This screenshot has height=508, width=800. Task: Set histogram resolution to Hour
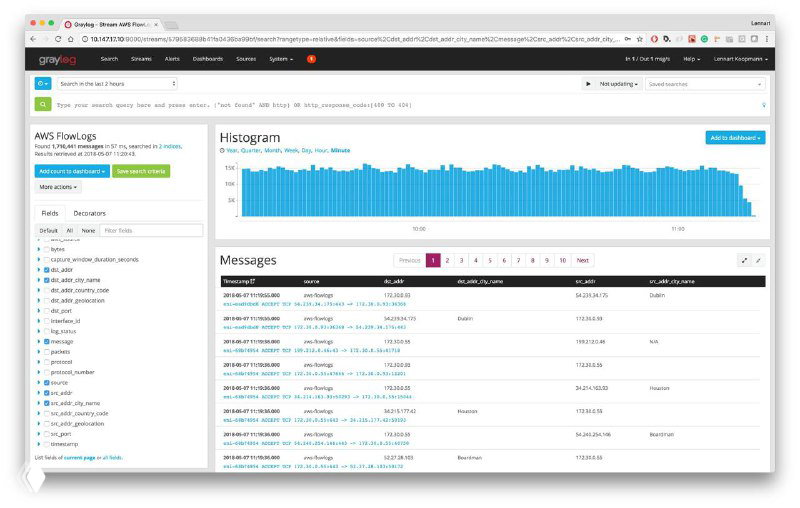320,150
